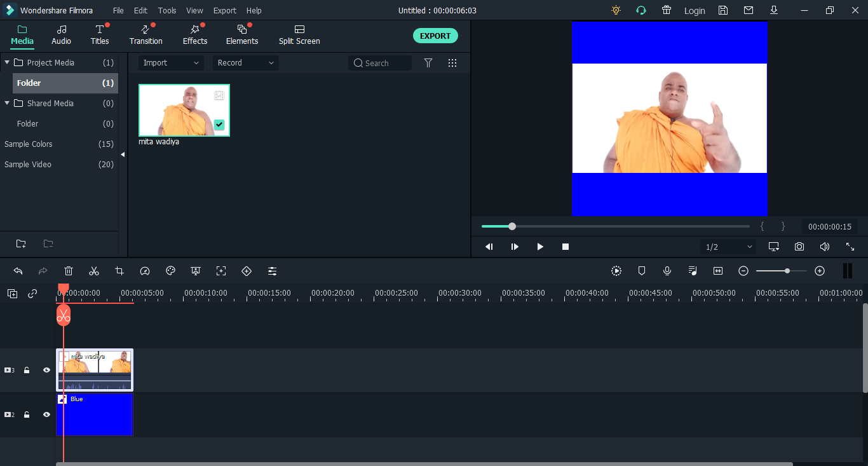
Task: Click the Keyframe diamond icon
Action: tap(247, 271)
